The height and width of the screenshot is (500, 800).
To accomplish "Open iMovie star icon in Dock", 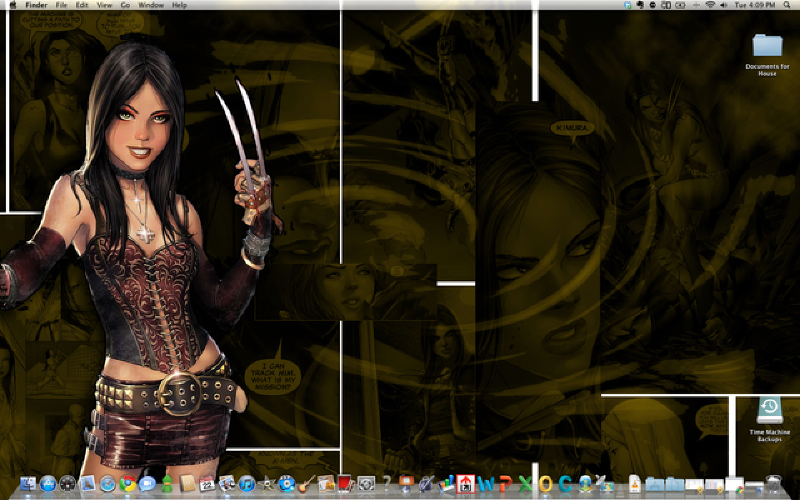I will pyautogui.click(x=267, y=483).
